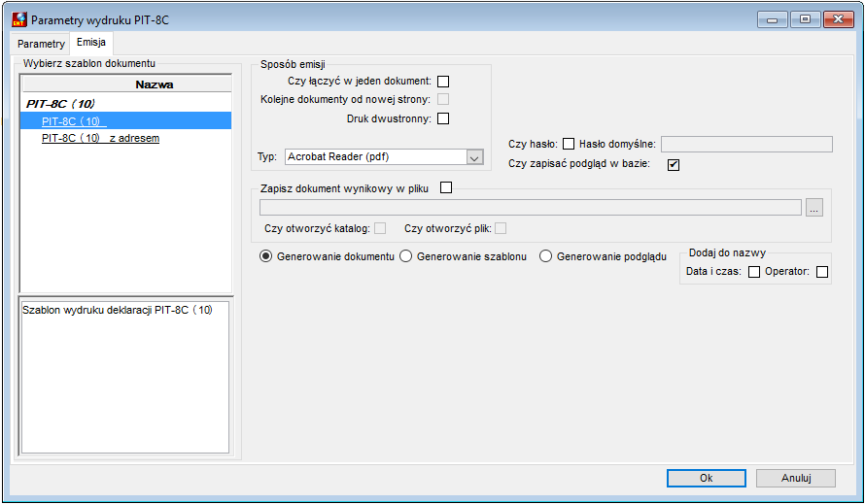This screenshot has width=865, height=504.
Task: Confirm with the Ok button
Action: [x=707, y=478]
